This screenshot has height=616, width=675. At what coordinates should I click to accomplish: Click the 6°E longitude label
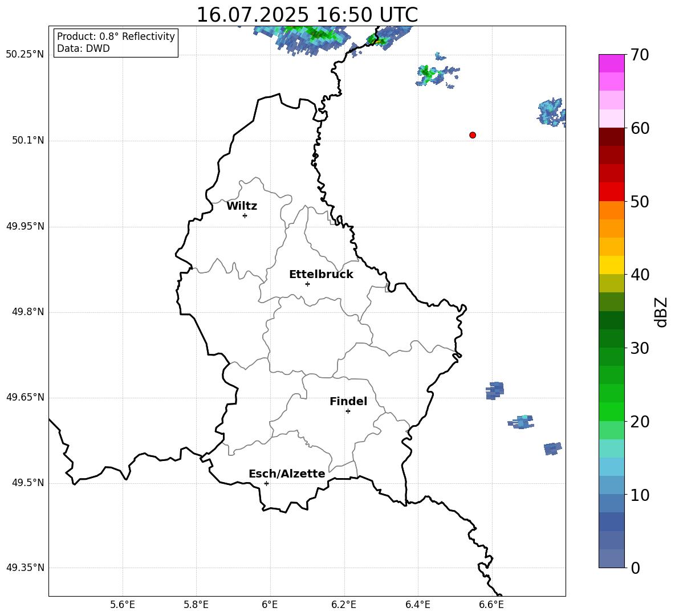click(x=270, y=605)
